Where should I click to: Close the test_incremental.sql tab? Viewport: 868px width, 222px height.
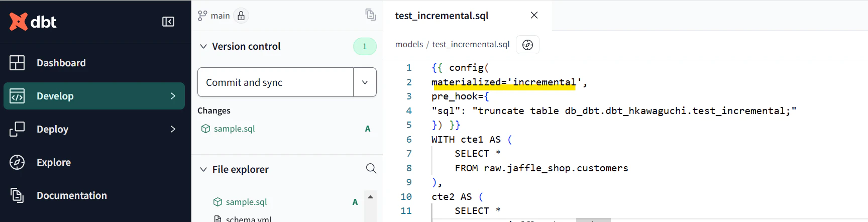(x=534, y=15)
